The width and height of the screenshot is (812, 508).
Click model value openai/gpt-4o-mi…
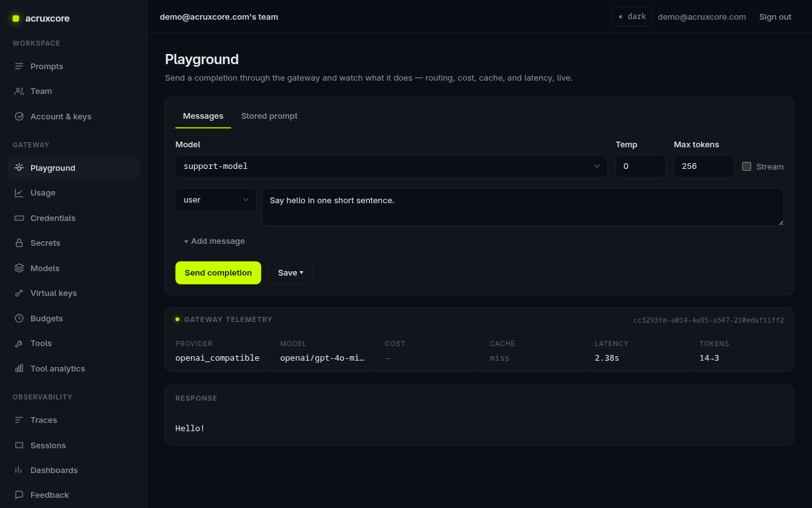point(322,358)
